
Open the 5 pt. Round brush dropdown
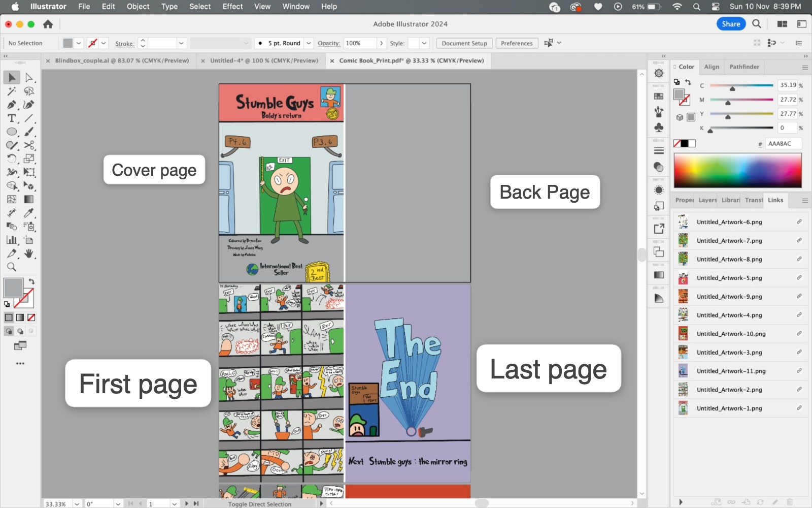(308, 43)
